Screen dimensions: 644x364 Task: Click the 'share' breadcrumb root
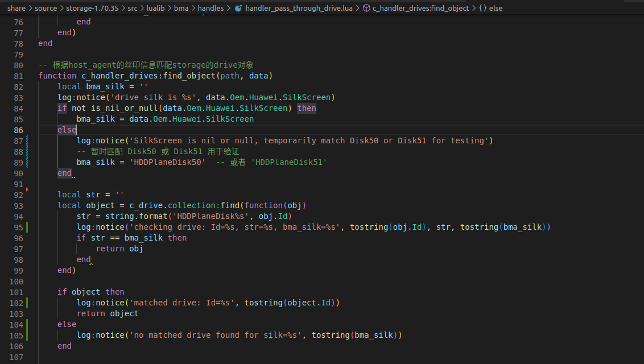[16, 9]
